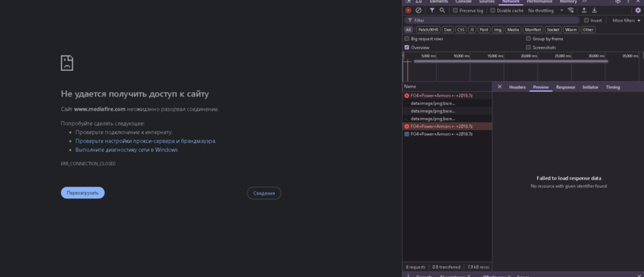Stop recording network log with red record icon
Viewport: 644px width, 277px height.
408,10
